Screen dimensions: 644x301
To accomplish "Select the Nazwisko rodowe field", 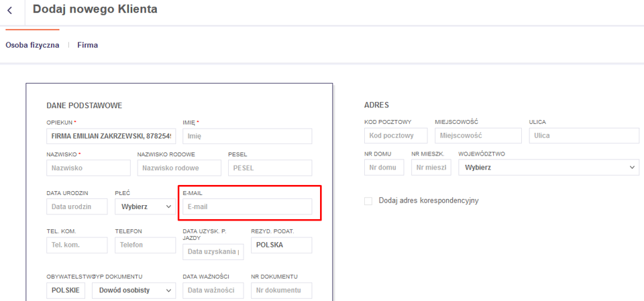I will (178, 168).
